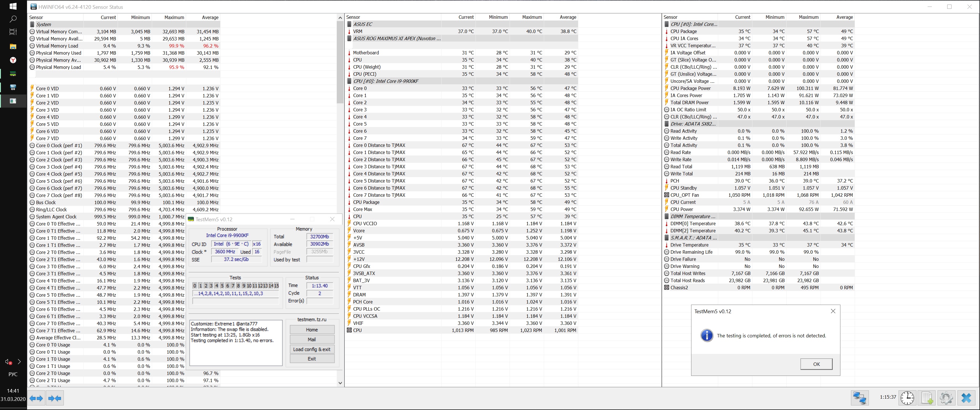Click the Mail button in TestMem5
This screenshot has width=980, height=410.
coord(312,339)
